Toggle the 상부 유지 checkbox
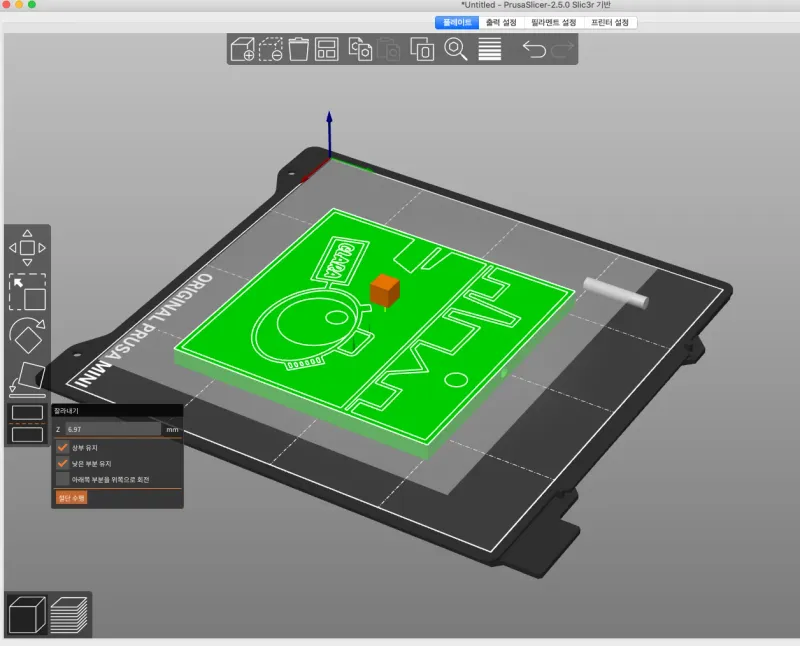Viewport: 800px width, 646px height. [63, 448]
